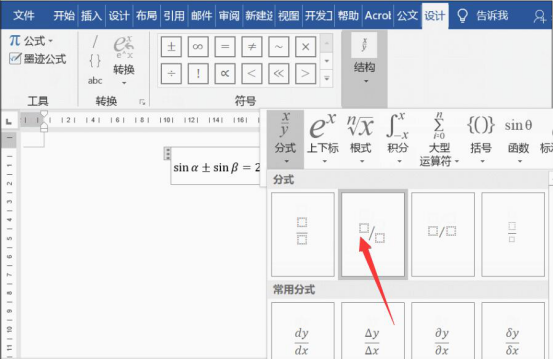
Task: Insert the plus-minus symbol
Action: click(171, 47)
